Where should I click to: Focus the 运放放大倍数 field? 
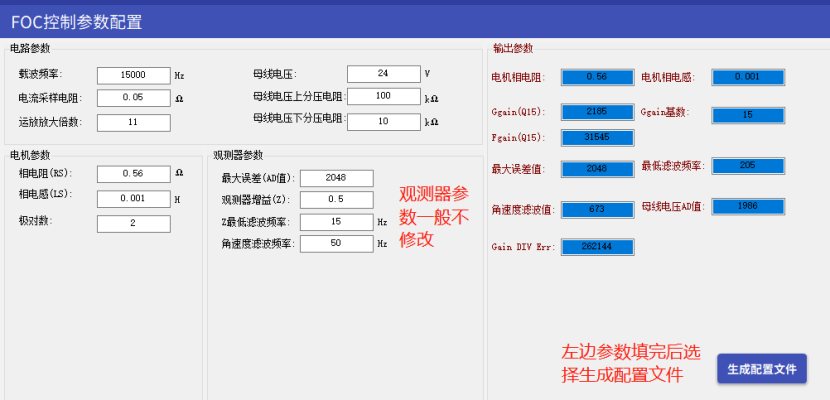coord(133,122)
